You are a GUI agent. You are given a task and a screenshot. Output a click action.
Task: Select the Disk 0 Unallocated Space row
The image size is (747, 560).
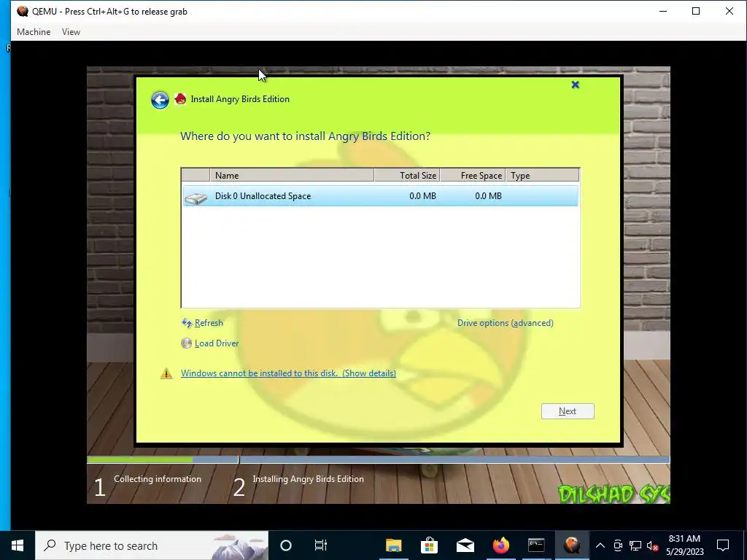pos(381,196)
